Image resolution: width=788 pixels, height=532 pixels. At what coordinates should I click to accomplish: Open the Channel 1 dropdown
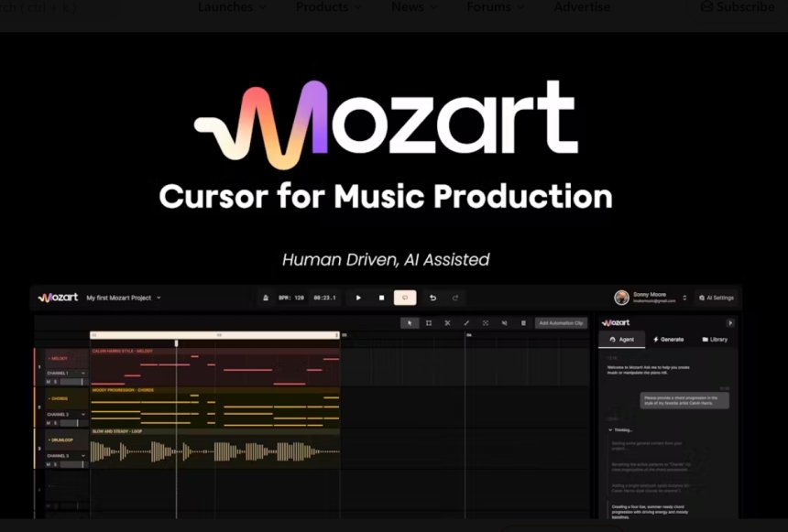click(x=66, y=374)
